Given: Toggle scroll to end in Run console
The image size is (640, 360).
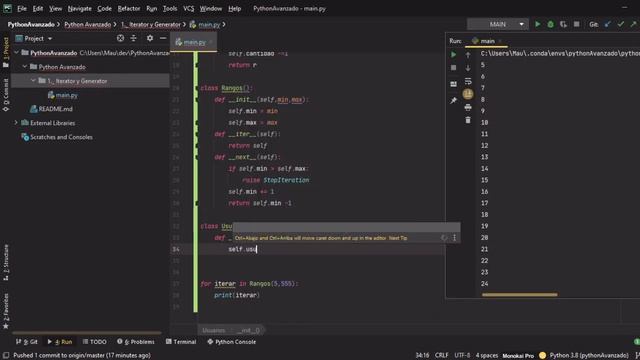Looking at the screenshot, I should pyautogui.click(x=468, y=94).
